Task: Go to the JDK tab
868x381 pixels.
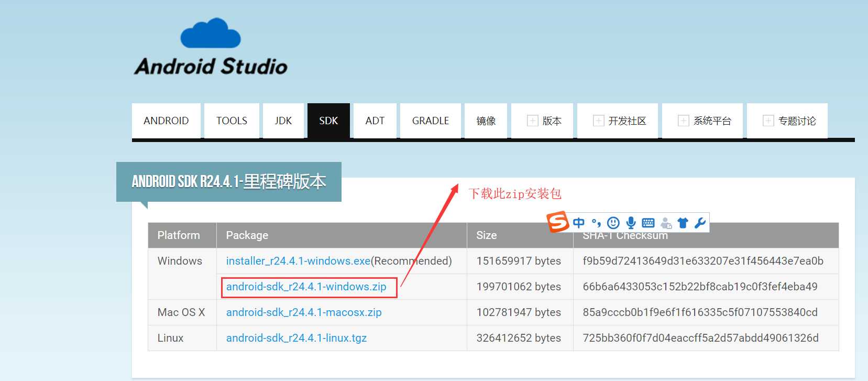Action: point(283,121)
